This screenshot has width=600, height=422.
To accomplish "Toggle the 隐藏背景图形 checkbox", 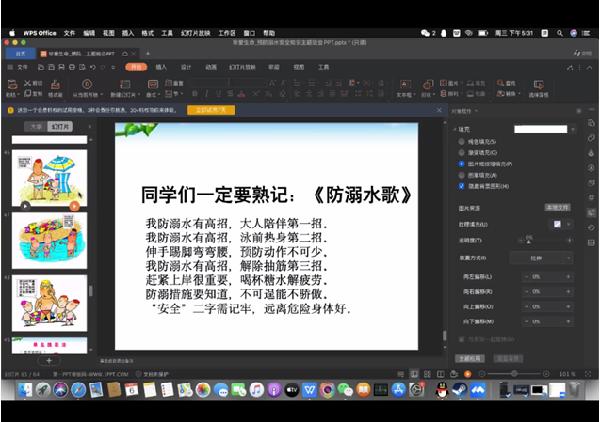I will click(461, 186).
